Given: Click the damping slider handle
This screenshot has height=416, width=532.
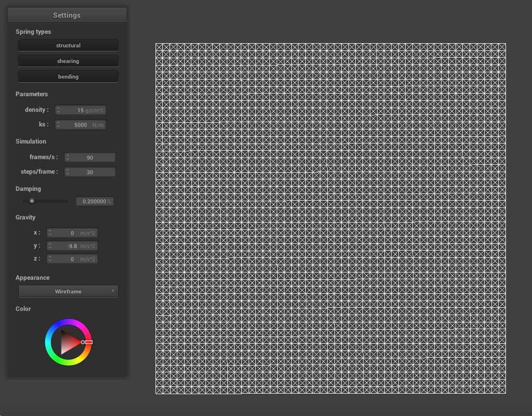Looking at the screenshot, I should pos(32,201).
